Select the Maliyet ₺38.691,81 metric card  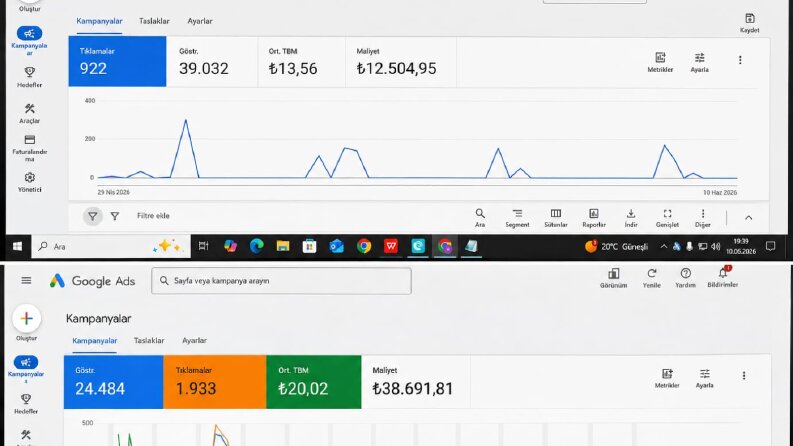coord(416,382)
